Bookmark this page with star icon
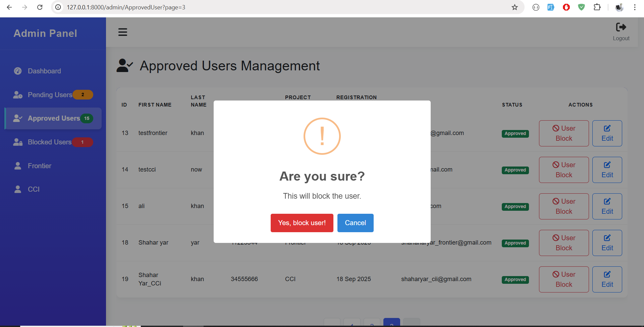 pyautogui.click(x=515, y=7)
